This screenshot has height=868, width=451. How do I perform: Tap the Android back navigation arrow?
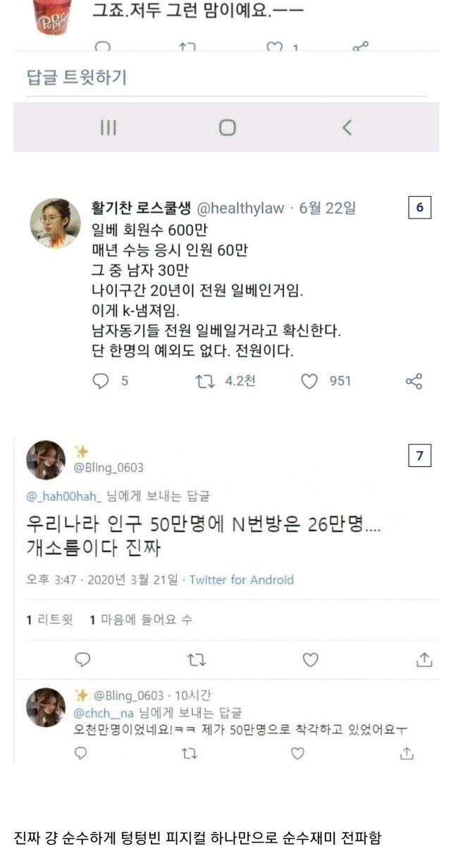coord(346,128)
